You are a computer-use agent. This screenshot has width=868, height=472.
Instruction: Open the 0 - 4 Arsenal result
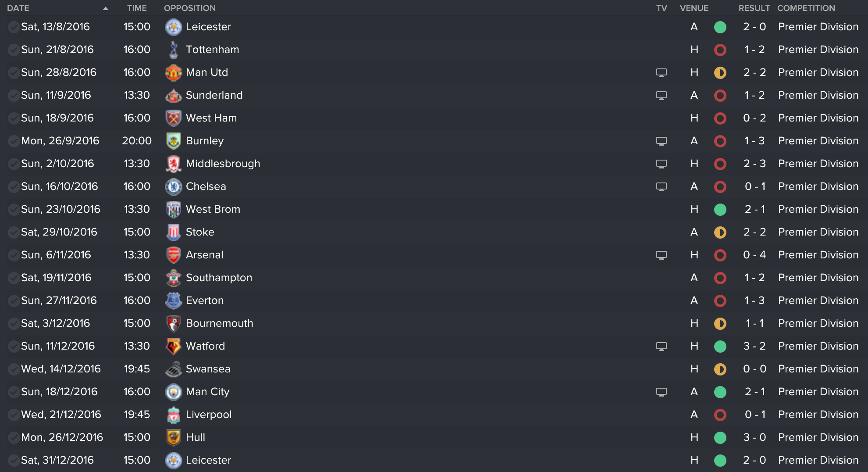point(754,255)
